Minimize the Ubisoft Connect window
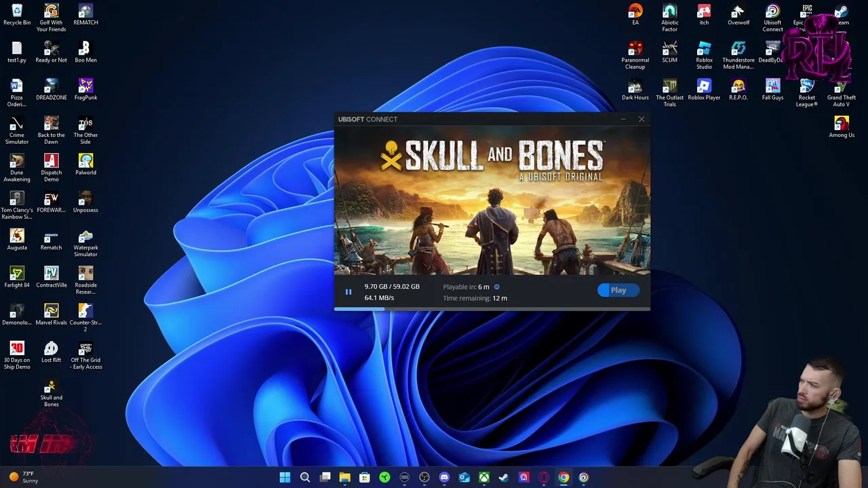The image size is (868, 488). [623, 119]
